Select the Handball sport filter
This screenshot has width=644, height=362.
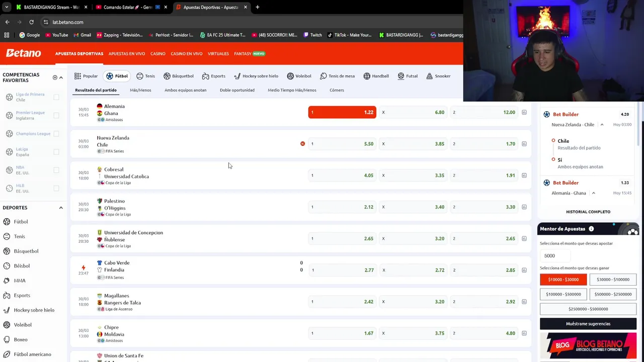376,76
